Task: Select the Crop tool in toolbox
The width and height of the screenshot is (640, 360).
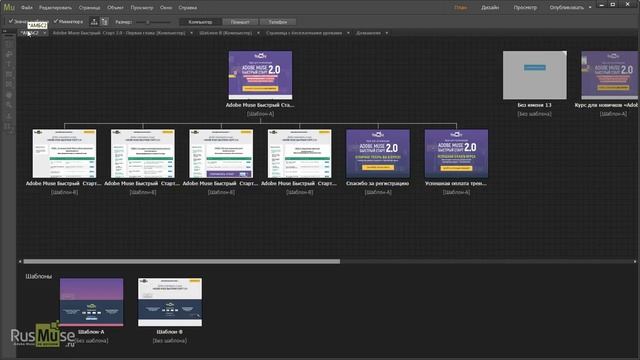Action: point(9,54)
